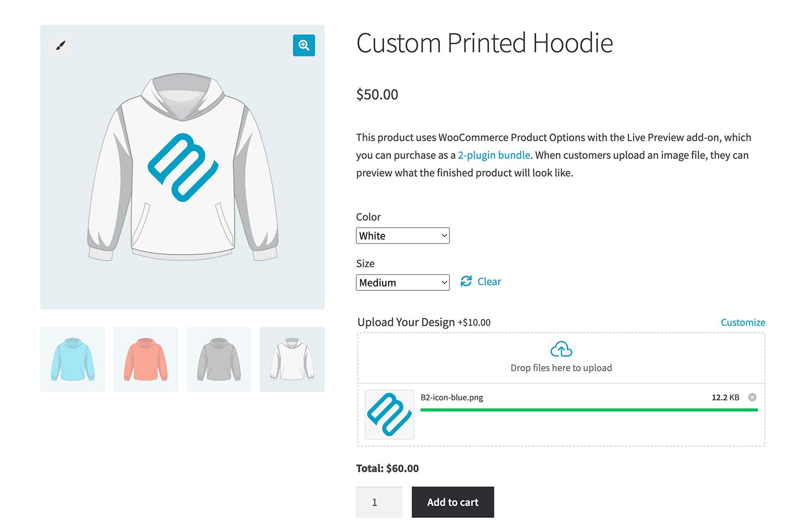Click the Customize link
The width and height of the screenshot is (807, 532).
click(x=742, y=322)
